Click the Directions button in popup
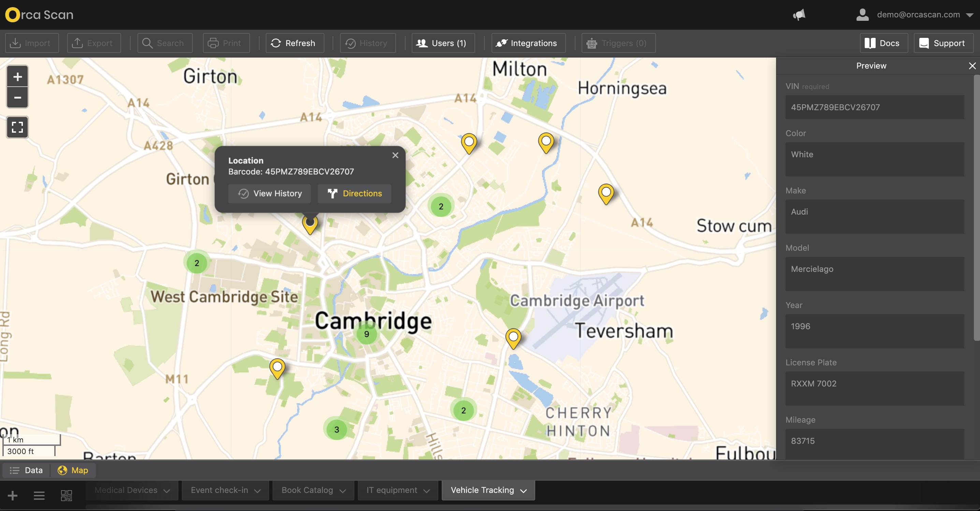 (354, 193)
